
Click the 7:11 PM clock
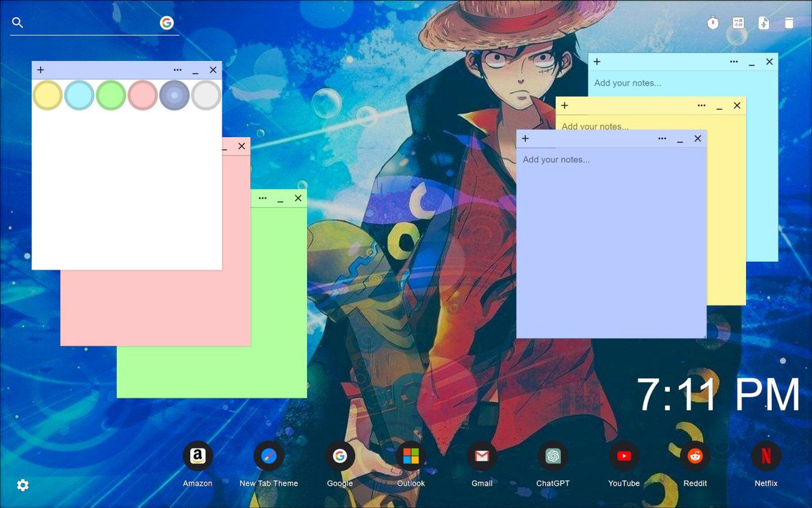point(718,394)
